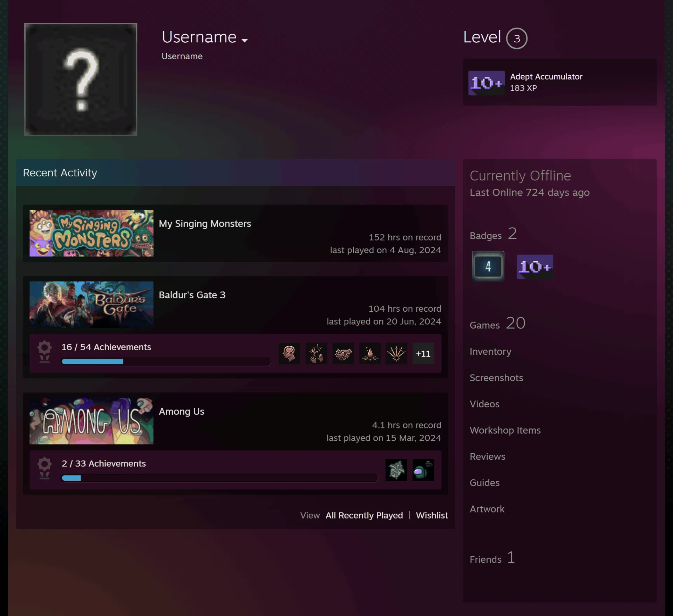This screenshot has height=616, width=673.
Task: Open the Screenshots page
Action: tap(496, 378)
